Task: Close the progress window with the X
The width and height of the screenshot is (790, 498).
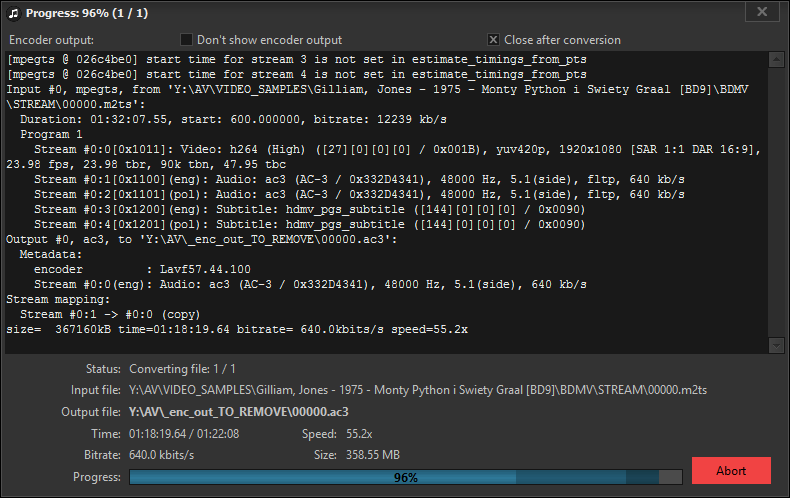Action: 762,12
